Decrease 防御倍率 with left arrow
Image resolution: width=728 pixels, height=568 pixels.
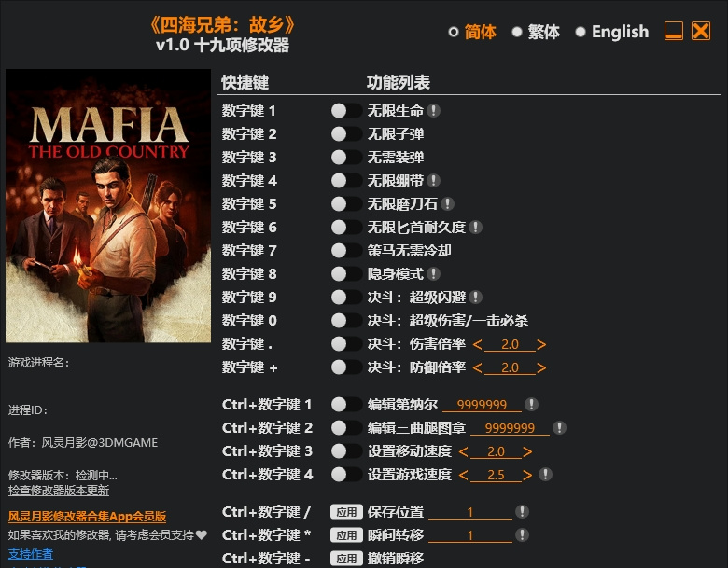pos(477,367)
